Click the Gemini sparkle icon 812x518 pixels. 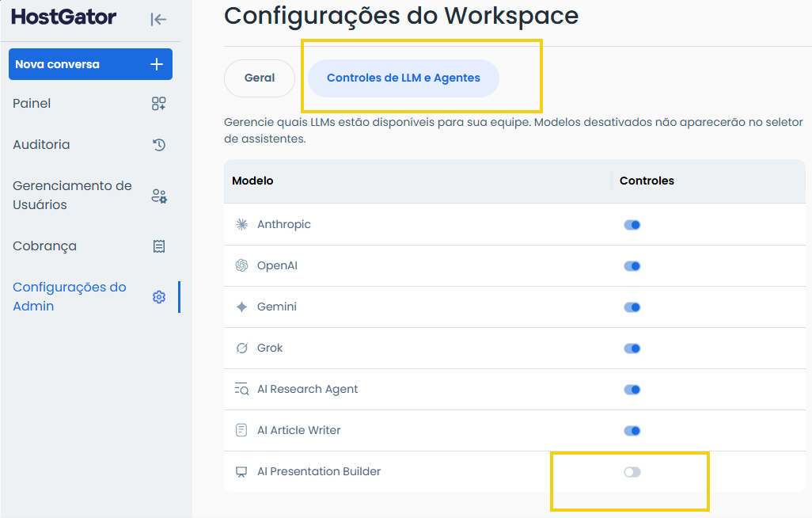[241, 307]
